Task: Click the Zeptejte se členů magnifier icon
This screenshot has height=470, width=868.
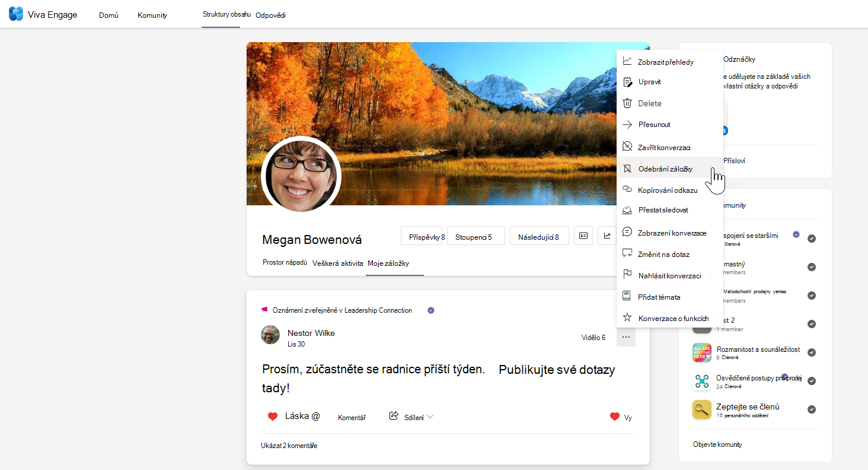Action: [x=702, y=409]
